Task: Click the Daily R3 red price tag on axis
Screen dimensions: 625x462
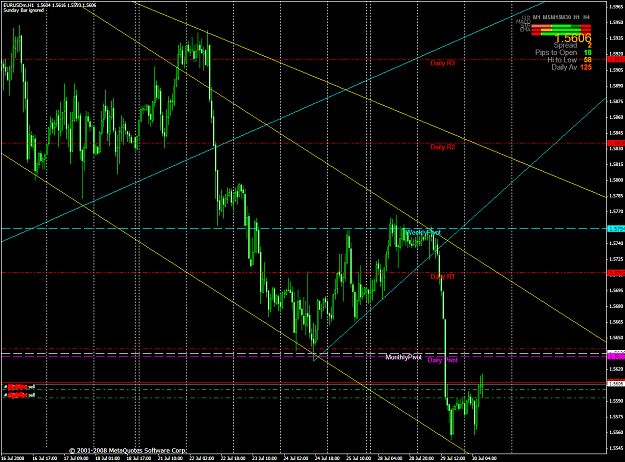Action: click(x=616, y=59)
